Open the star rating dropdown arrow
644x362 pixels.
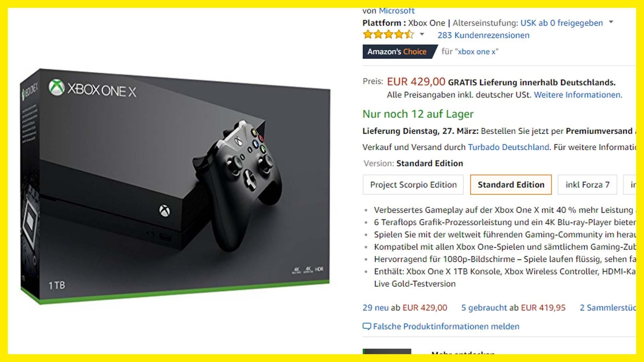pos(422,34)
